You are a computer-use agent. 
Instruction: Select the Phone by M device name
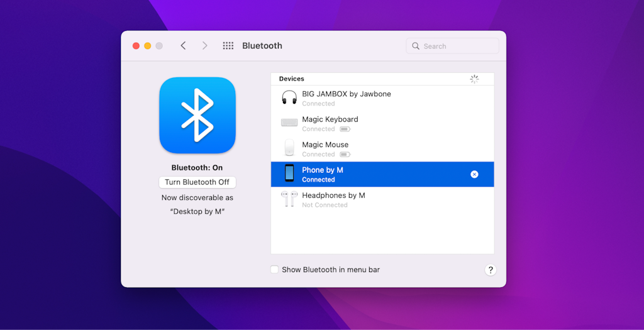[x=323, y=170]
